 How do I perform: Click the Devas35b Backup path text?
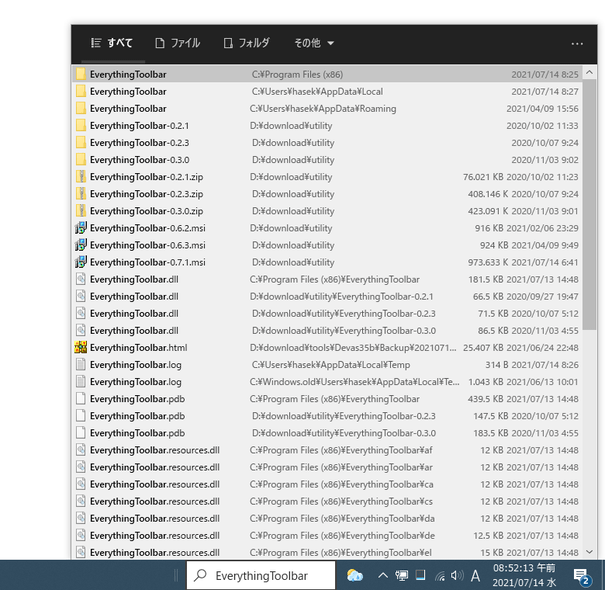pos(353,348)
